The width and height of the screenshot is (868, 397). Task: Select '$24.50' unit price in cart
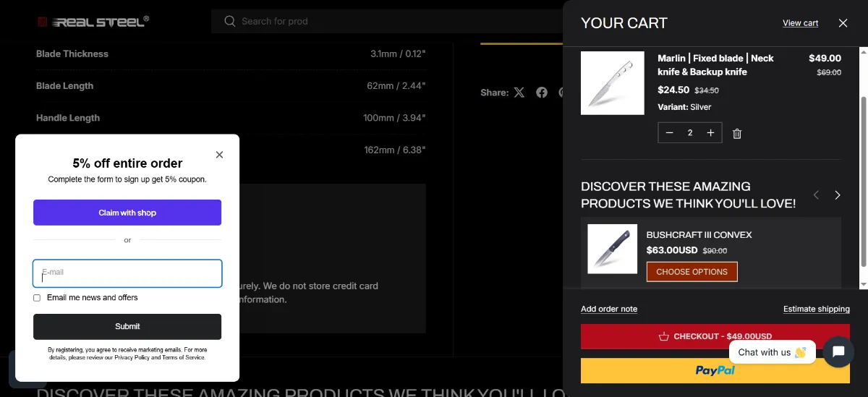(673, 90)
